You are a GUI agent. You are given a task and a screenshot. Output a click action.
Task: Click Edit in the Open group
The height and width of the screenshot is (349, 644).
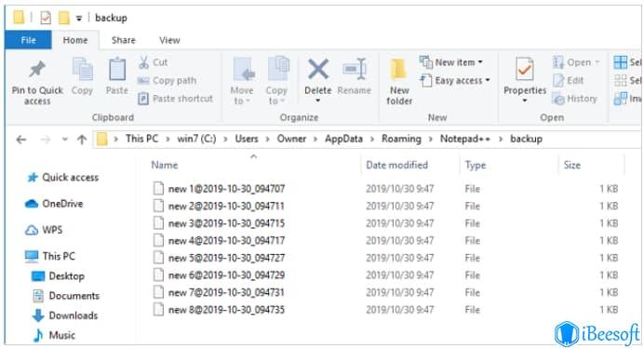[x=569, y=80]
